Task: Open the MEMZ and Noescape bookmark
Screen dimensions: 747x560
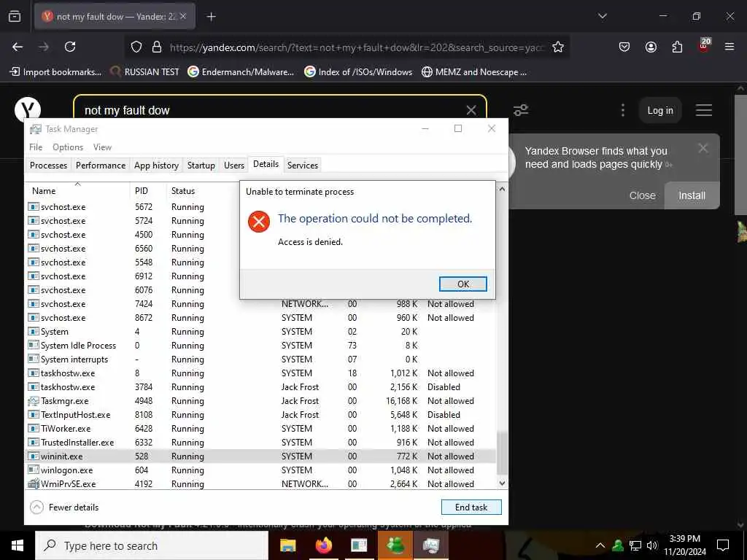Action: (474, 72)
